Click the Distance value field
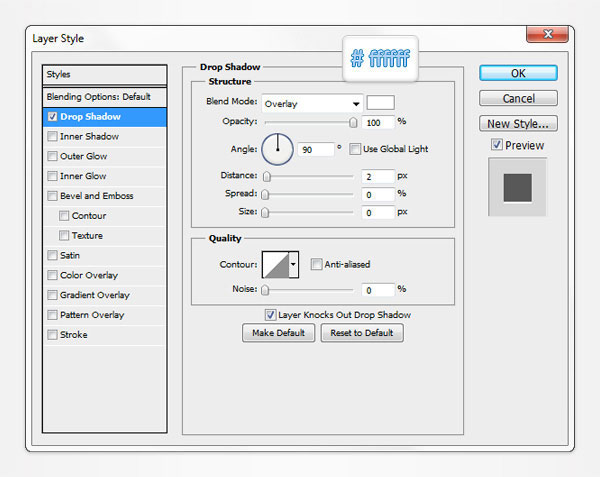This screenshot has width=600, height=477. 378,176
